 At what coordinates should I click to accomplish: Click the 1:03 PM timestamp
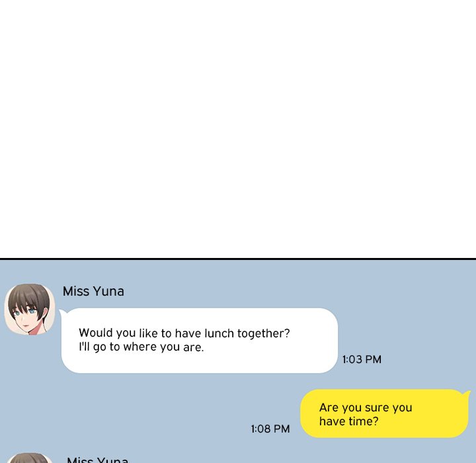[362, 359]
